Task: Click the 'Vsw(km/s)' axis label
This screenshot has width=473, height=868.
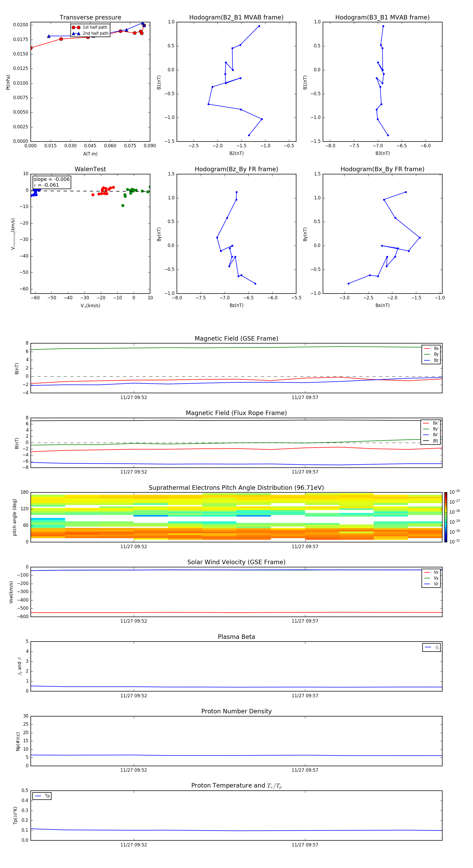Action: pyautogui.click(x=11, y=592)
